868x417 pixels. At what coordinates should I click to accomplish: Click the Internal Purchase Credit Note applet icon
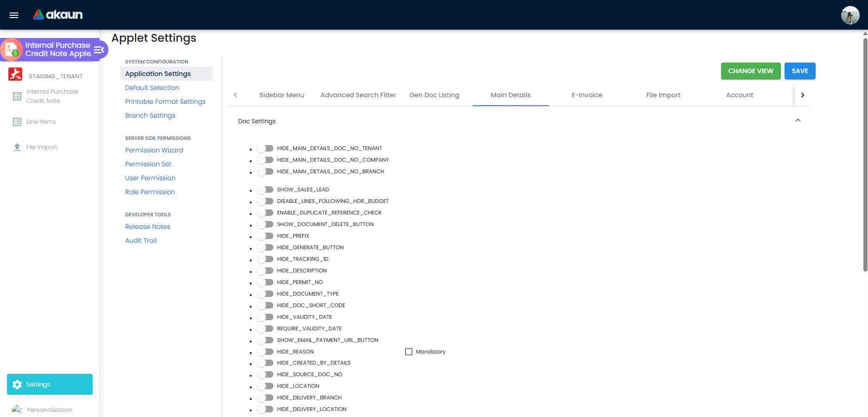[x=12, y=50]
